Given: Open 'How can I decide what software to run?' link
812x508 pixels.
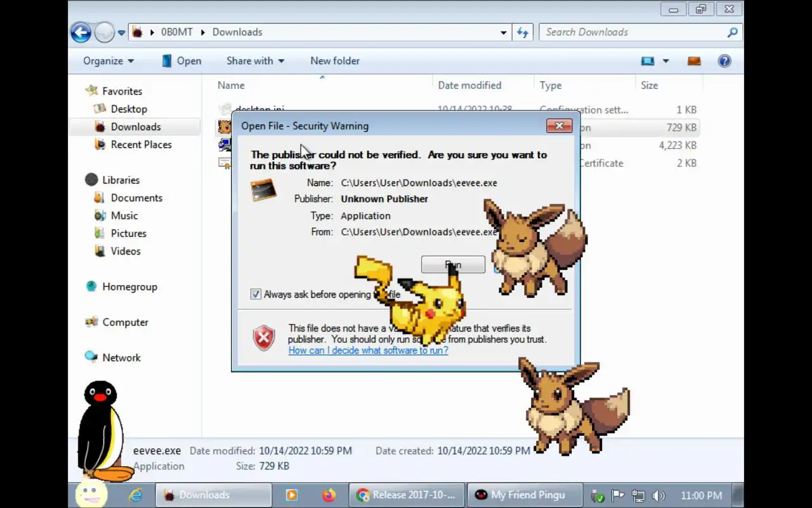Looking at the screenshot, I should [368, 350].
